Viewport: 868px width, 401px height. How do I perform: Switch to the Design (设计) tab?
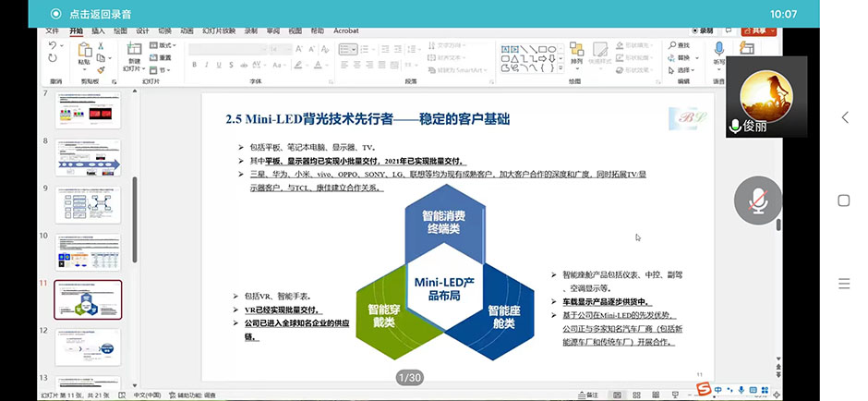pos(142,31)
